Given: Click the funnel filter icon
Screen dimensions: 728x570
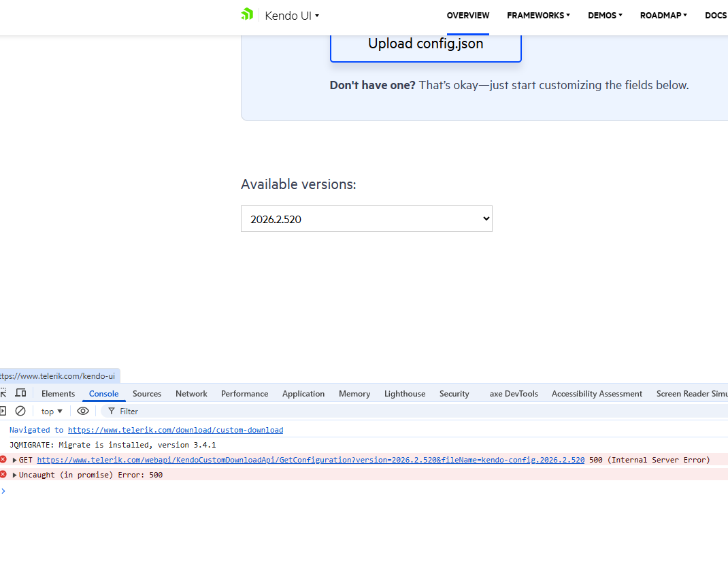Looking at the screenshot, I should pos(112,411).
